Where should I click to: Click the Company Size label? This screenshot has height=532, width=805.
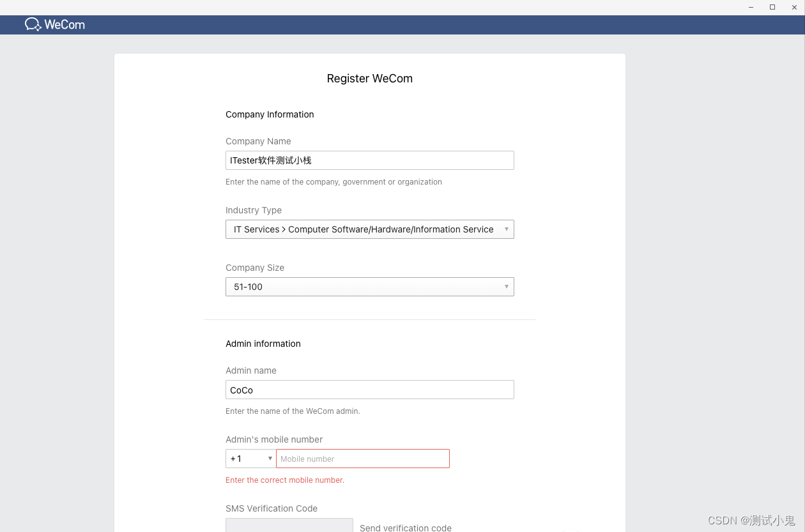click(x=255, y=268)
